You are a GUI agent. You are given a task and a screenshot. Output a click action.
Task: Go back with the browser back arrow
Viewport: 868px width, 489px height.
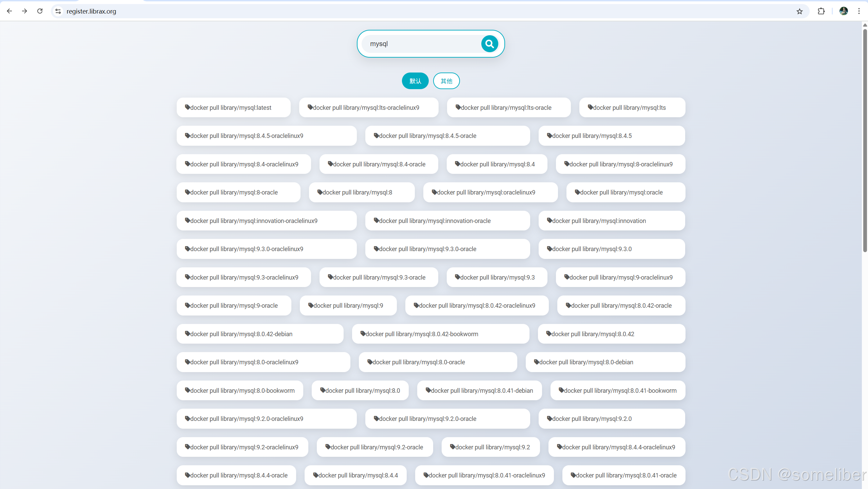(9, 11)
